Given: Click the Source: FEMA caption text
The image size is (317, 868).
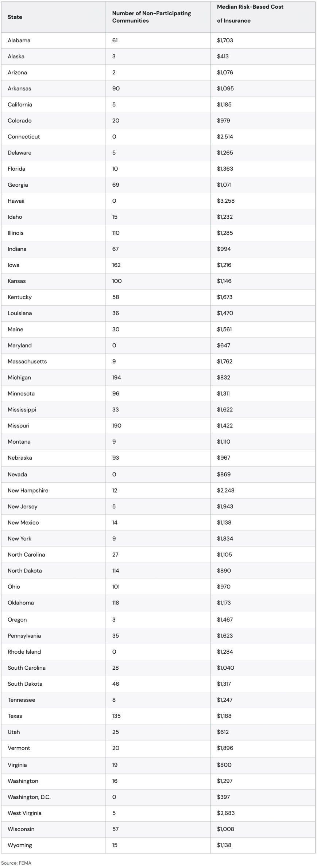Looking at the screenshot, I should coord(16,863).
